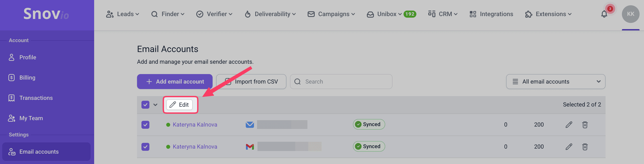Screen dimensions: 644x164
Task: Uncheck the first Kateryna Kalnova row checkbox
Action: coord(145,125)
